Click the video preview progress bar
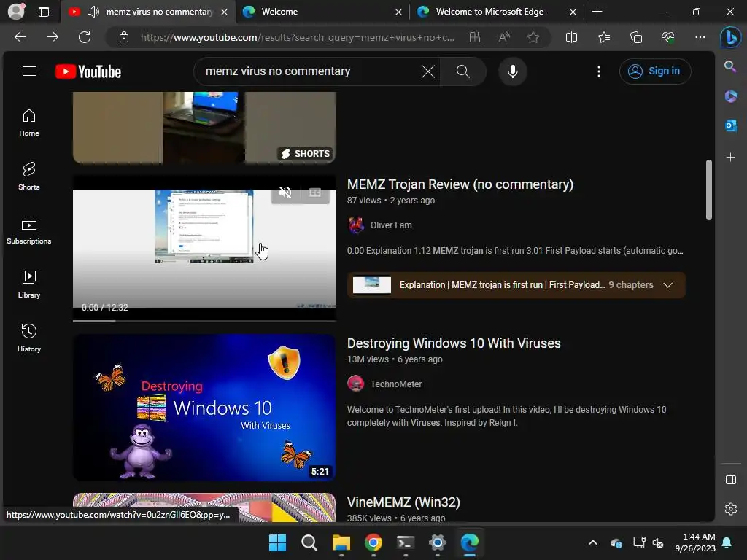747x560 pixels. click(204, 321)
